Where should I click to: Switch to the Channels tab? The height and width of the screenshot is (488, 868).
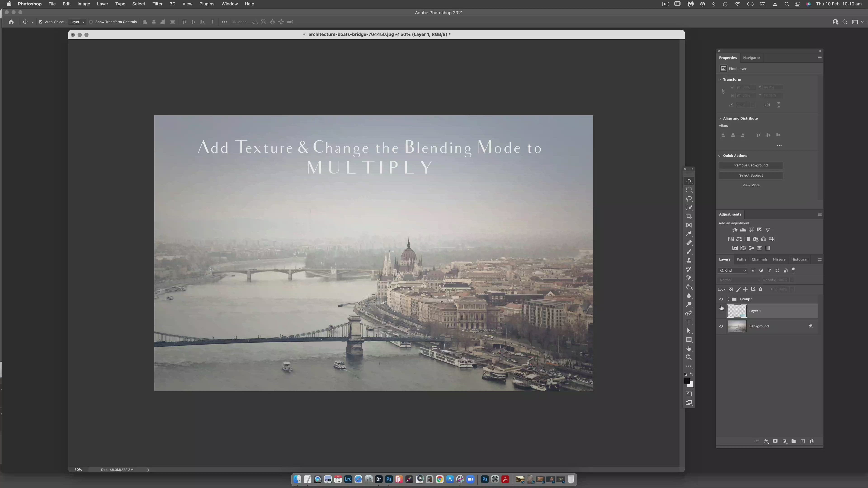point(759,259)
